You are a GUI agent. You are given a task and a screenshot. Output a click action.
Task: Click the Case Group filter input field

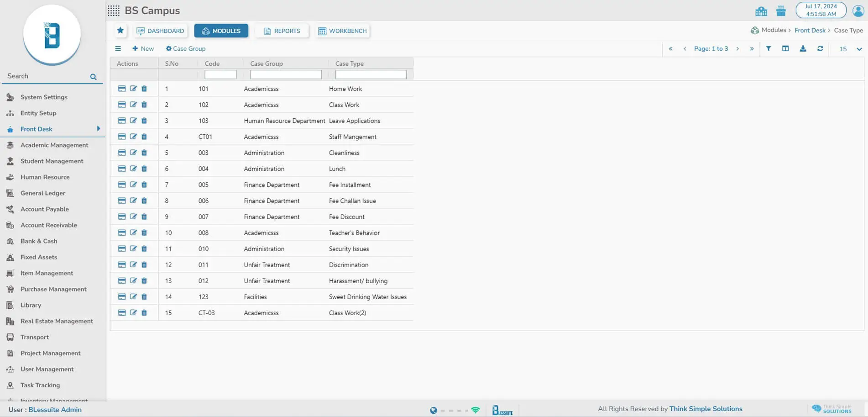point(286,74)
